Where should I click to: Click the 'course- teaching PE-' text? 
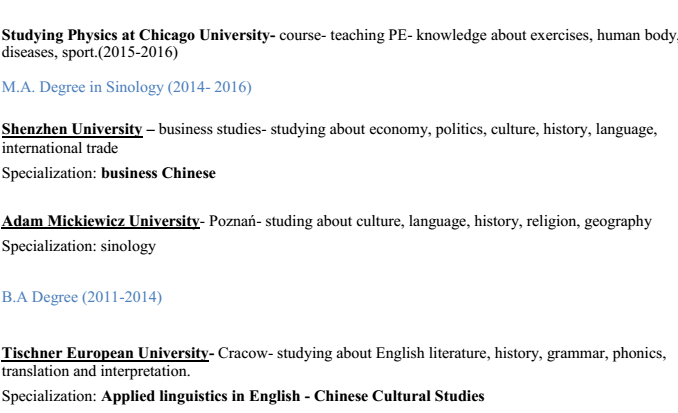[x=345, y=35]
